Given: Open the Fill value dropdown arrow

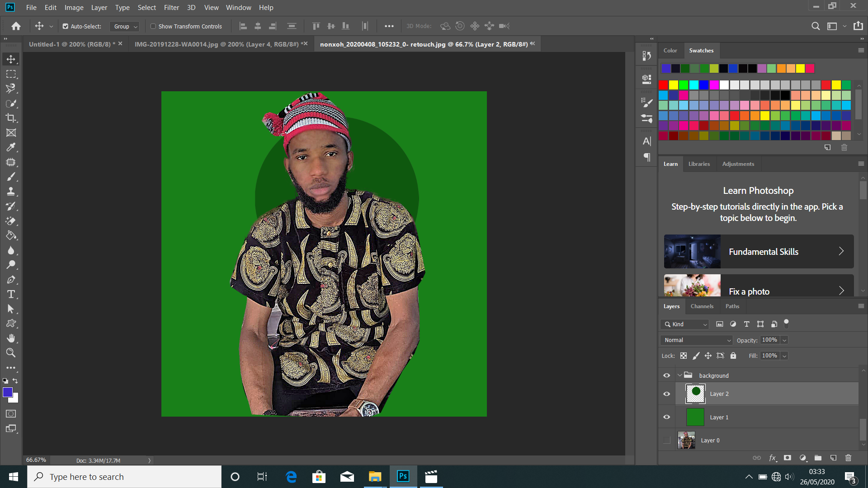Looking at the screenshot, I should pos(784,356).
